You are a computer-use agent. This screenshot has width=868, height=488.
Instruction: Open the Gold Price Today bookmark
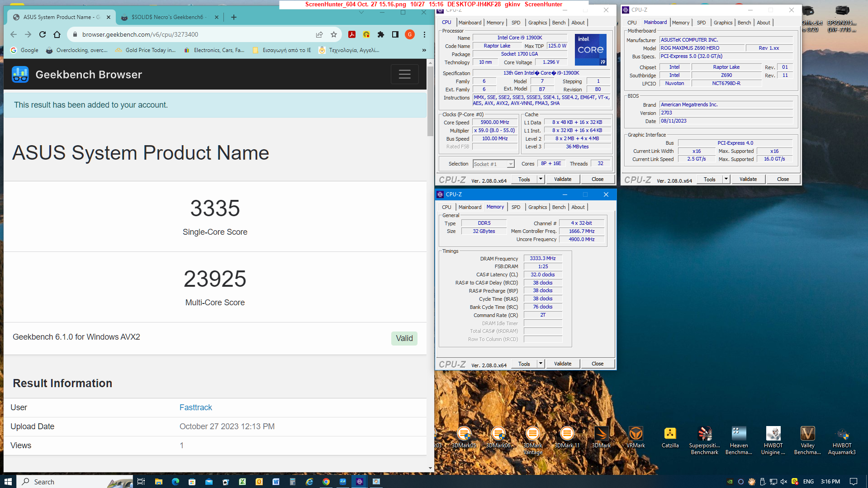click(x=146, y=50)
